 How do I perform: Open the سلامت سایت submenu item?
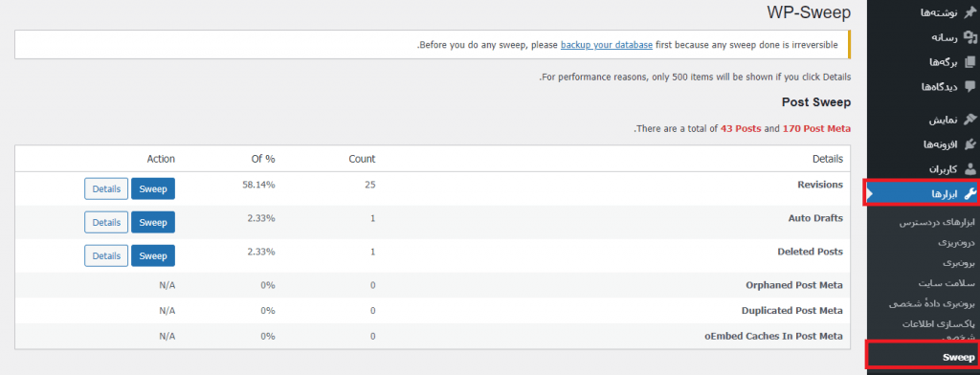(x=947, y=283)
